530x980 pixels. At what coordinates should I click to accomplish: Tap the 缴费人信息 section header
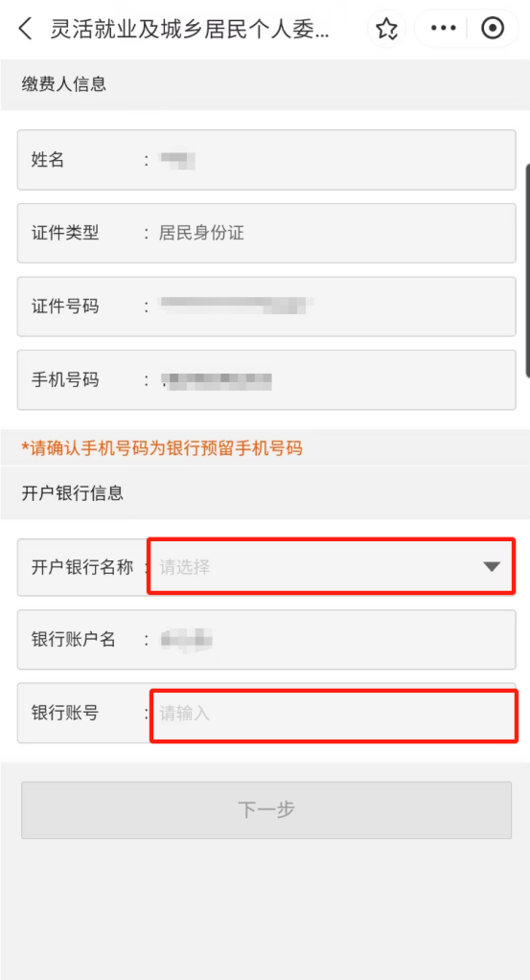(x=64, y=84)
